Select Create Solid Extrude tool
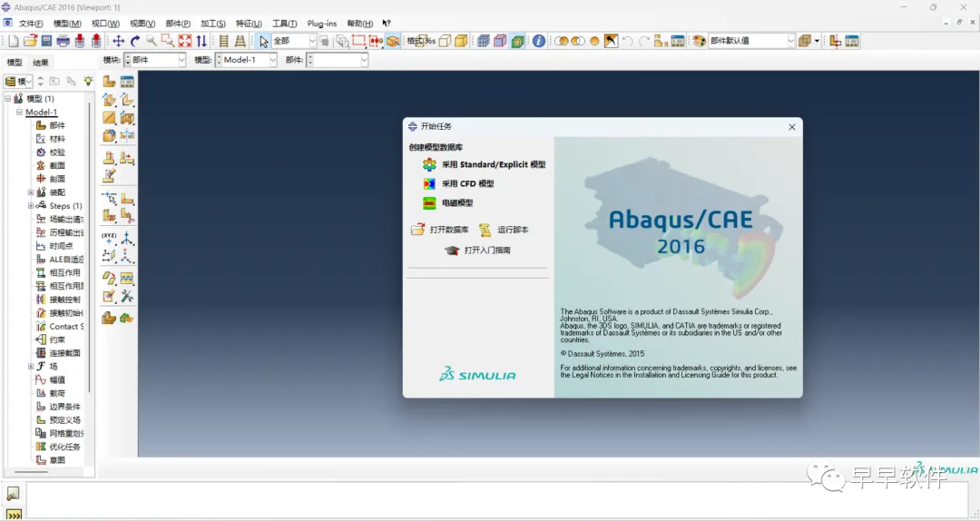 (110, 100)
